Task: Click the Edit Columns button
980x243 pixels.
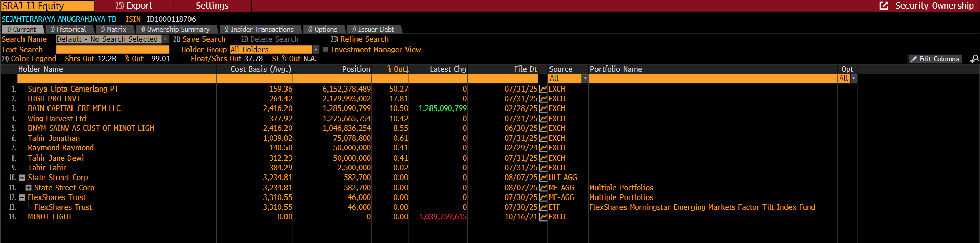Action: [935, 59]
